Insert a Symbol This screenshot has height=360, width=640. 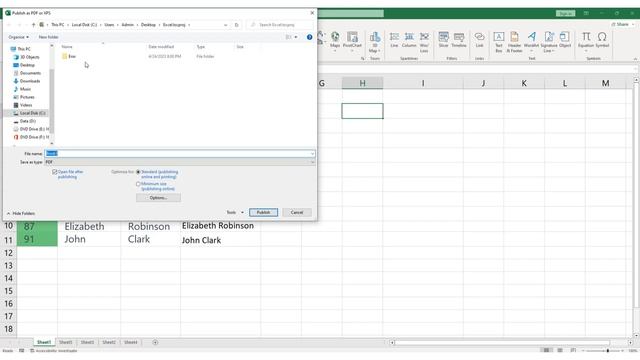coord(602,40)
